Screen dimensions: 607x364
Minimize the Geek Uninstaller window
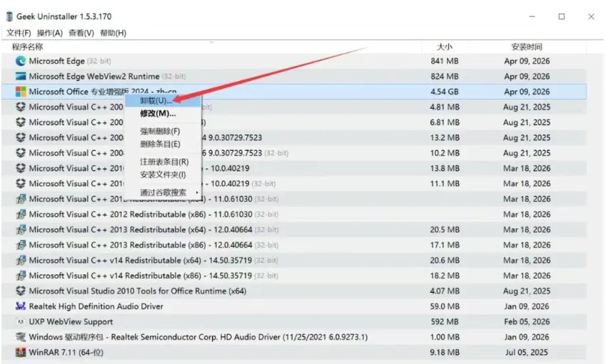532,16
